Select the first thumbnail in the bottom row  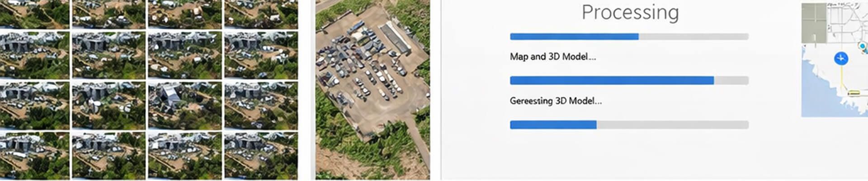pyautogui.click(x=34, y=155)
